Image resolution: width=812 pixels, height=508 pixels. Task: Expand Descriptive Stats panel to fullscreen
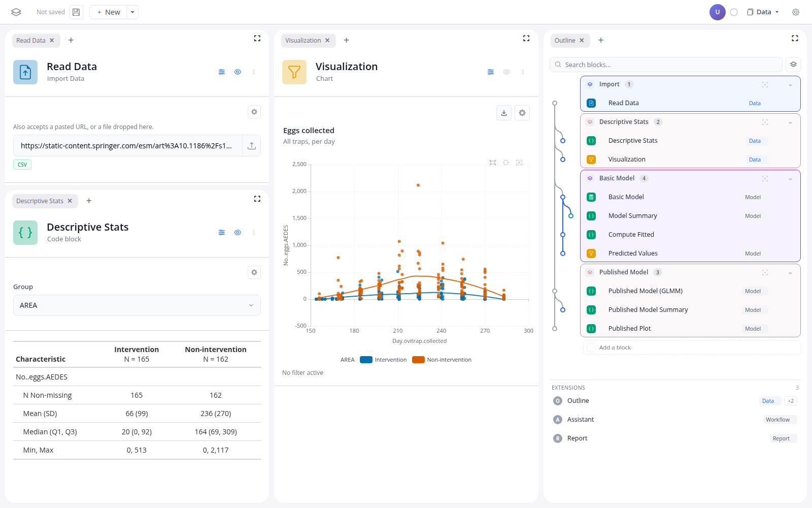257,199
